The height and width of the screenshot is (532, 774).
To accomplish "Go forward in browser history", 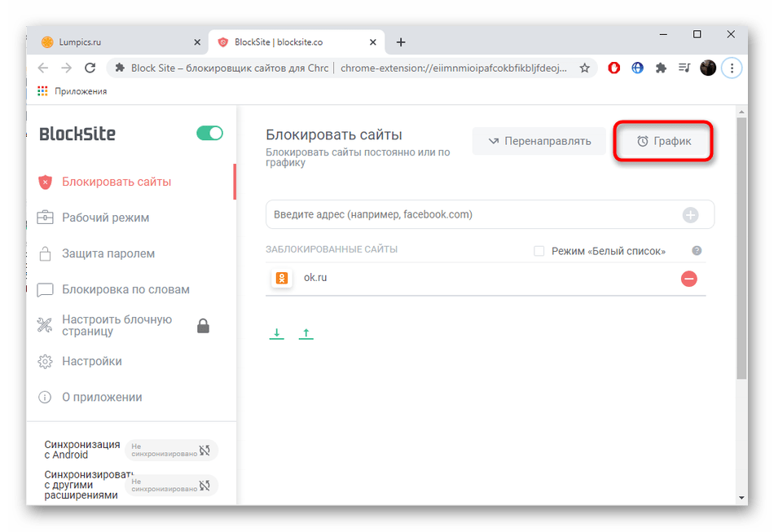I will click(67, 68).
